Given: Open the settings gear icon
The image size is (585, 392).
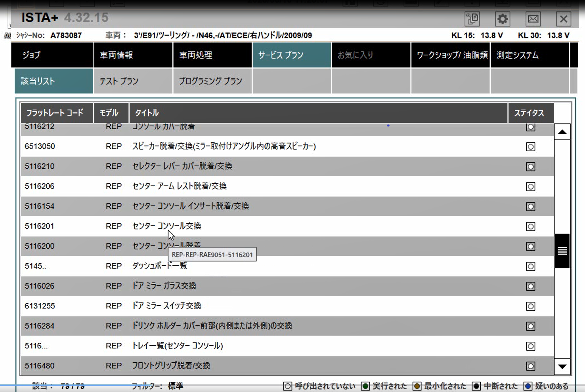Looking at the screenshot, I should 502,19.
